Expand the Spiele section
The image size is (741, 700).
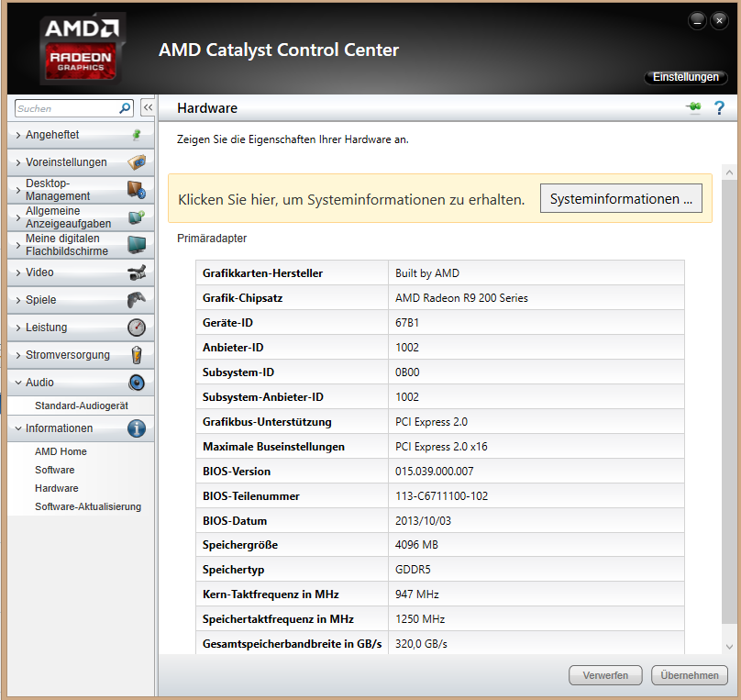click(x=81, y=300)
